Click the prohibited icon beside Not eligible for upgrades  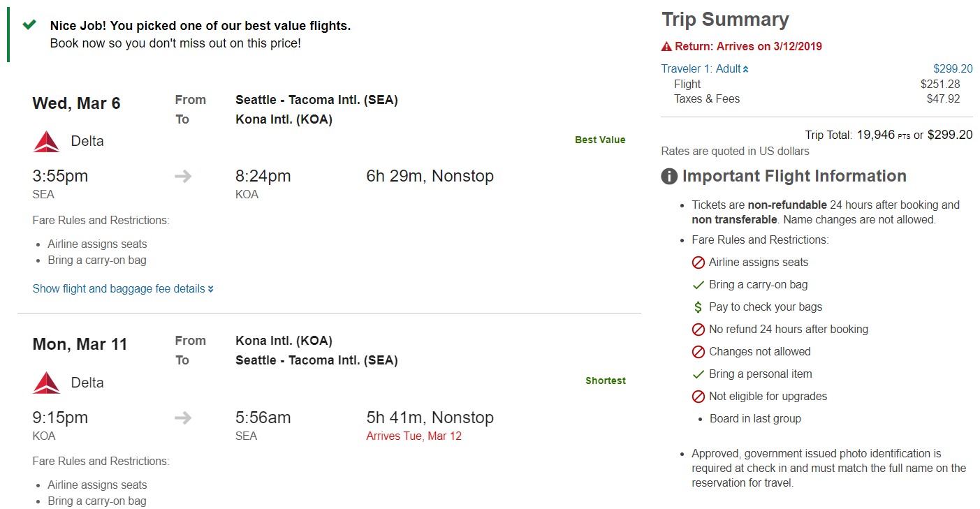coord(698,397)
